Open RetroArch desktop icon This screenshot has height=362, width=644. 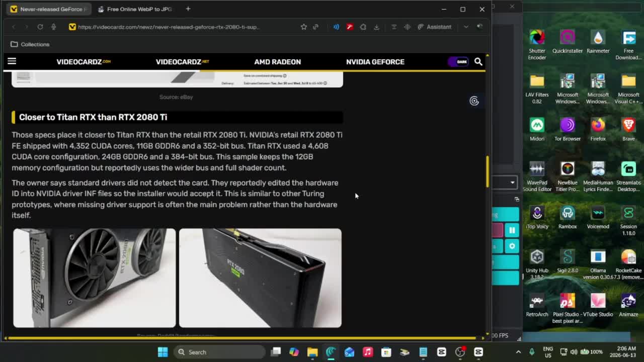coord(537,305)
